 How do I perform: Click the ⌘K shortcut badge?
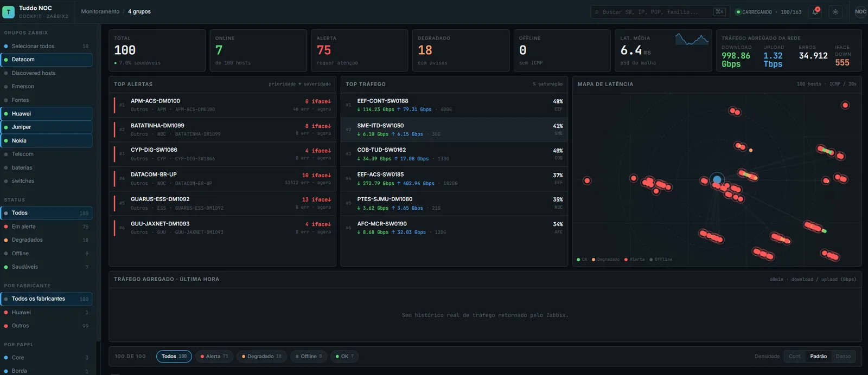[719, 12]
